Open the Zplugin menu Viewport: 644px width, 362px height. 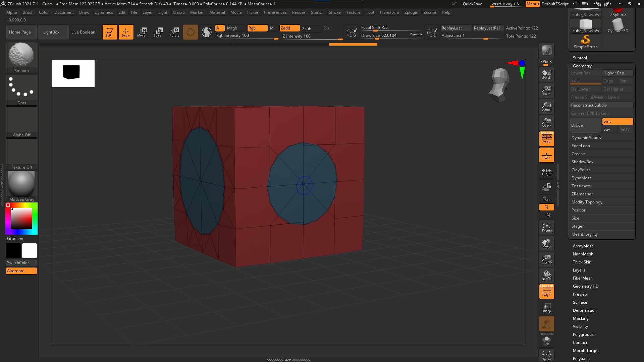tap(411, 12)
